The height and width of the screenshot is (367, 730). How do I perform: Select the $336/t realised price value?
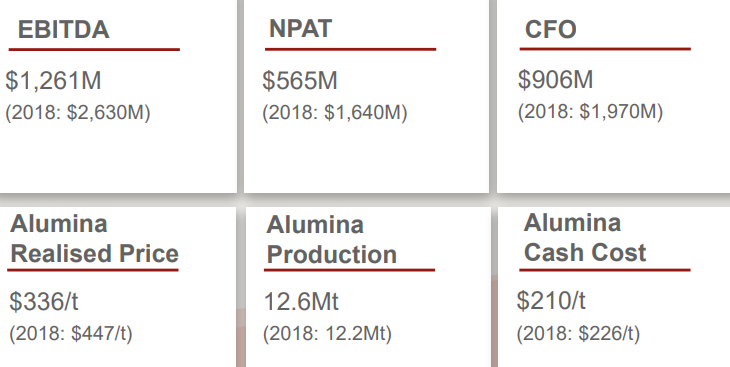[44, 301]
